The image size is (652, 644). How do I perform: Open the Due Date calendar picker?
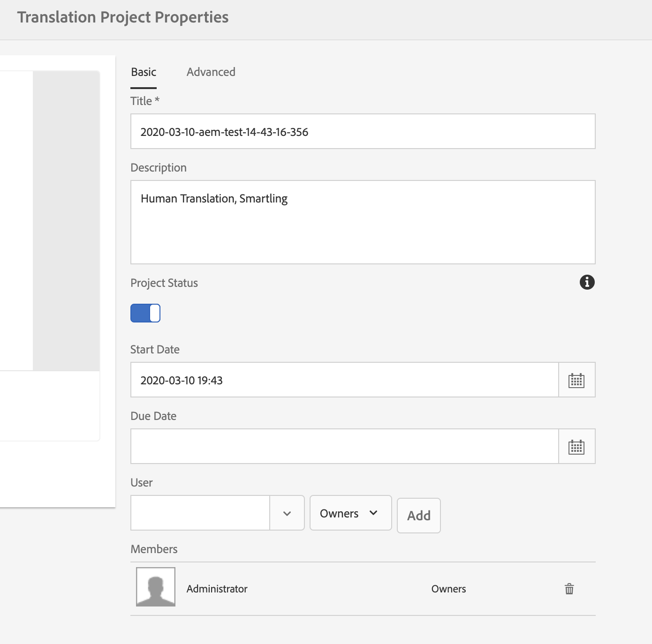tap(576, 446)
